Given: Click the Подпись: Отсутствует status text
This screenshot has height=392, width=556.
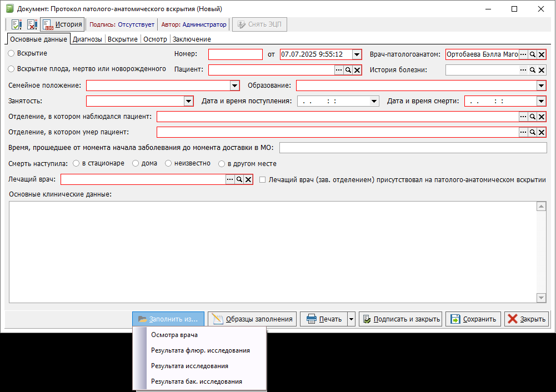Looking at the screenshot, I should [x=122, y=24].
